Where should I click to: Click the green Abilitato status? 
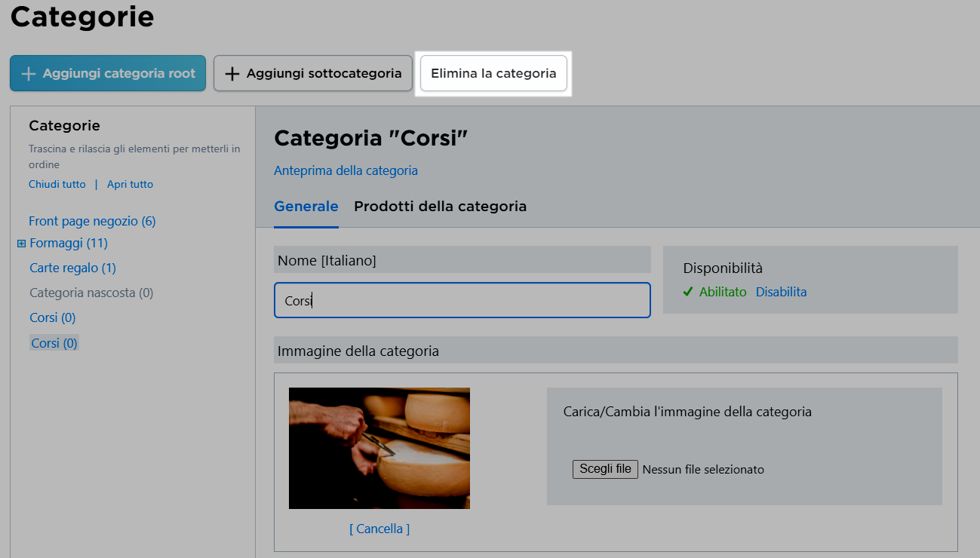point(722,292)
